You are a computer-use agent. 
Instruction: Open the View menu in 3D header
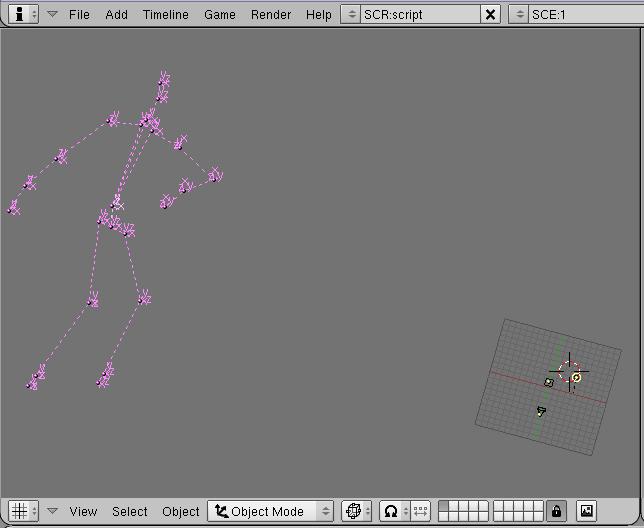click(x=83, y=512)
